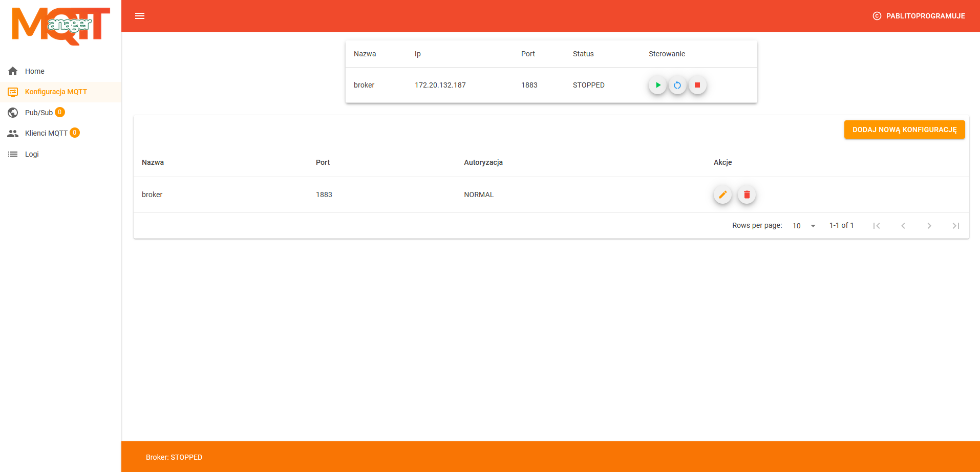Click the Akcje column header

[722, 162]
